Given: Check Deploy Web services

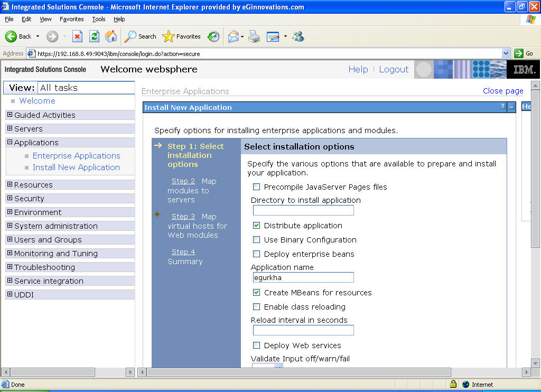Looking at the screenshot, I should tap(256, 345).
